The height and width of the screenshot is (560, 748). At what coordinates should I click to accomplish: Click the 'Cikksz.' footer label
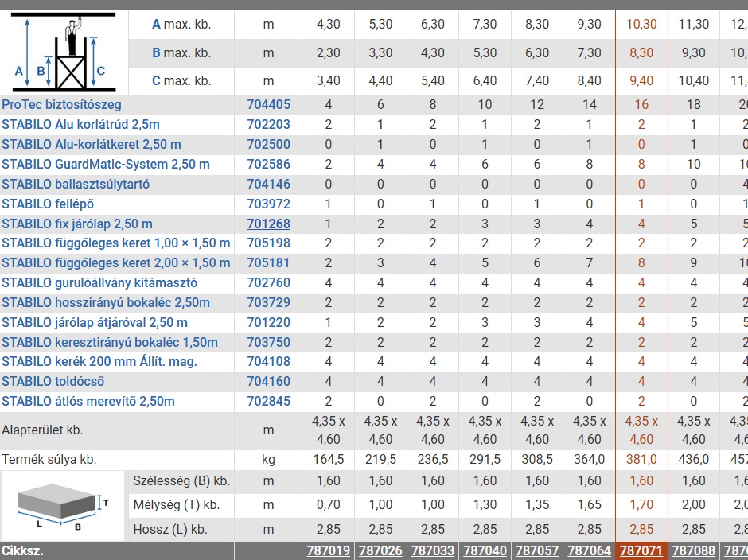(22, 551)
